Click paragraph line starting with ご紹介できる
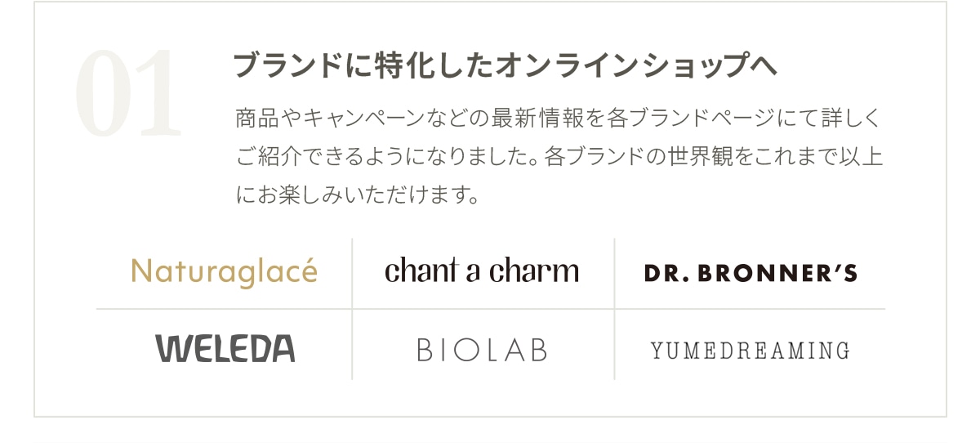The width and height of the screenshot is (980, 443). pyautogui.click(x=559, y=157)
